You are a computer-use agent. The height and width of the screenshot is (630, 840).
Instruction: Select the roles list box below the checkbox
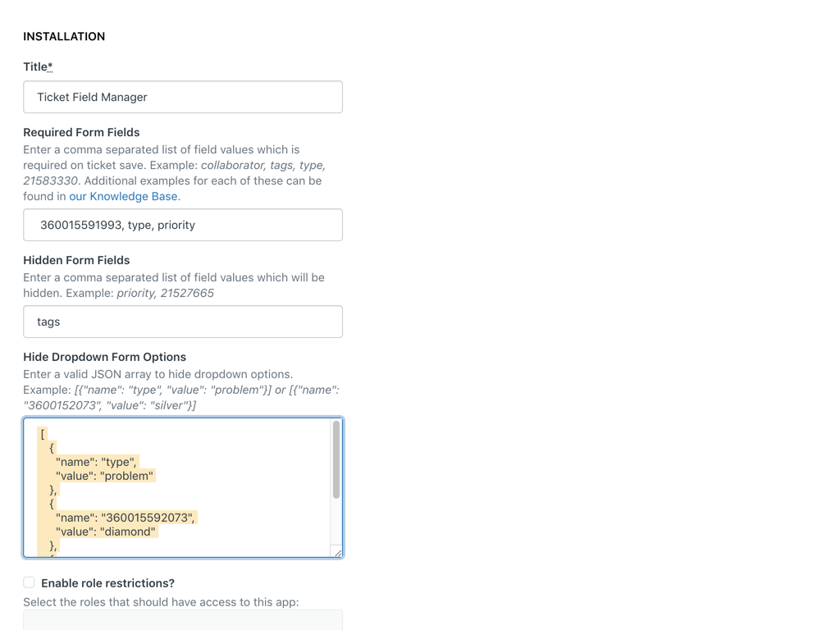pyautogui.click(x=182, y=621)
